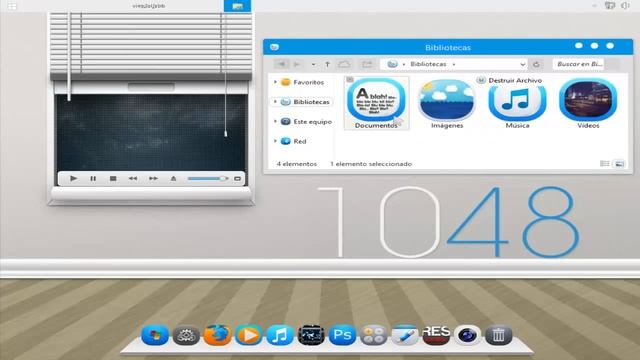Launch Photoshop from the dock
This screenshot has height=360, width=640.
tap(342, 336)
